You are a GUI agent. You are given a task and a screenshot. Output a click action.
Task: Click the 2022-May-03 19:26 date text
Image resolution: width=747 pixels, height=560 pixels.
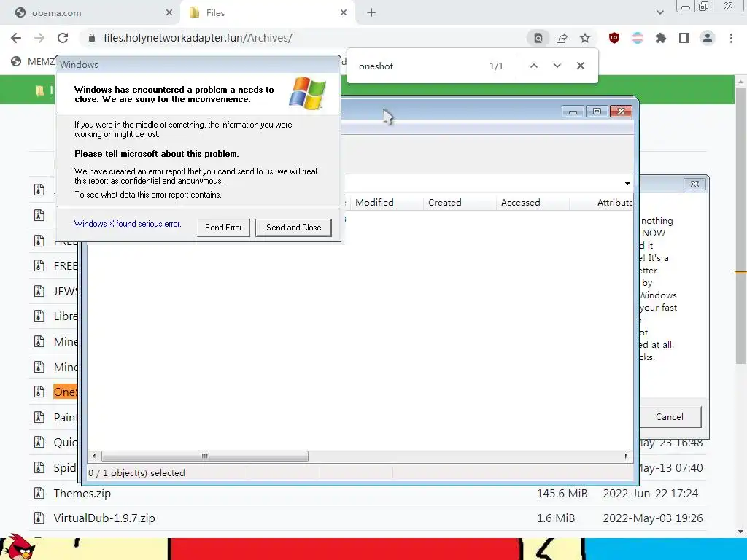(x=653, y=518)
